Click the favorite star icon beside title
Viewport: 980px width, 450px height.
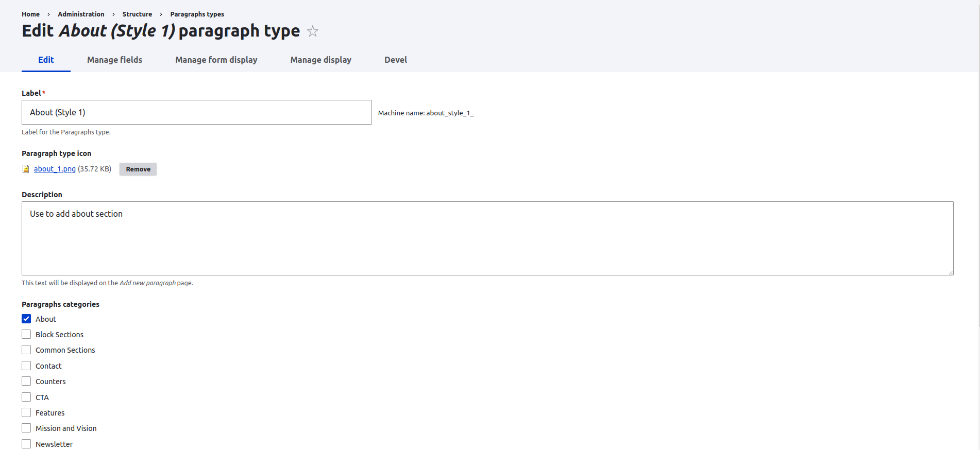click(x=312, y=31)
